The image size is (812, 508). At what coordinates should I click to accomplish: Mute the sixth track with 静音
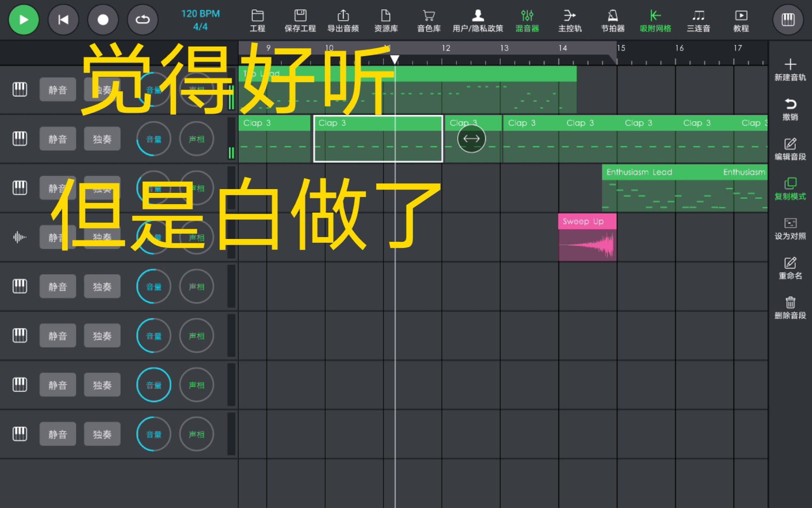[58, 336]
